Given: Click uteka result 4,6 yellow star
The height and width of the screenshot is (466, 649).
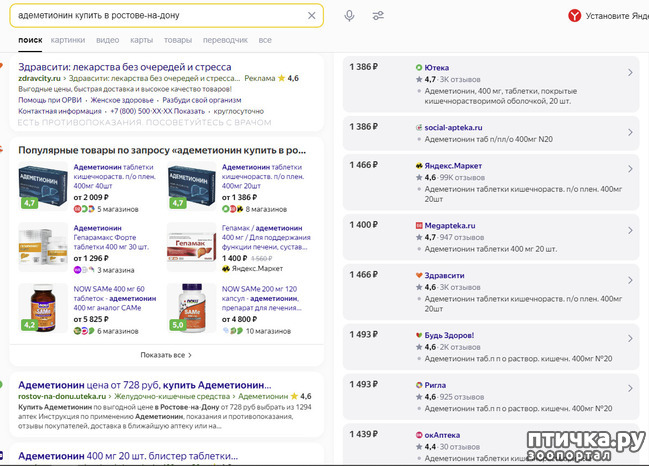Looking at the screenshot, I should (x=294, y=396).
